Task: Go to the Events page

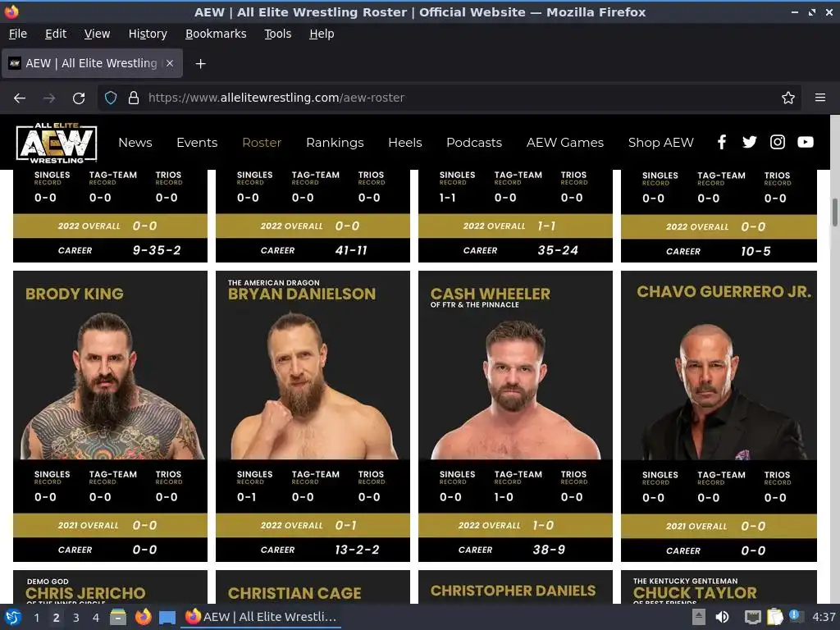Action: click(x=197, y=143)
